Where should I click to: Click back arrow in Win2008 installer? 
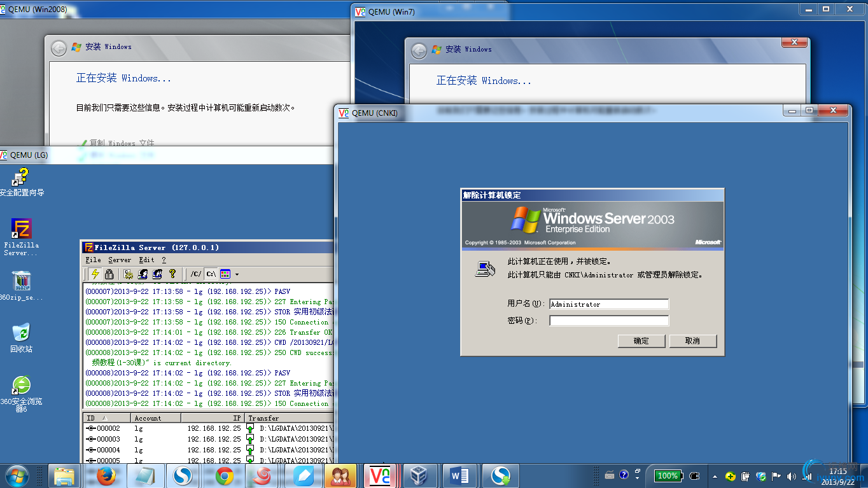click(59, 48)
